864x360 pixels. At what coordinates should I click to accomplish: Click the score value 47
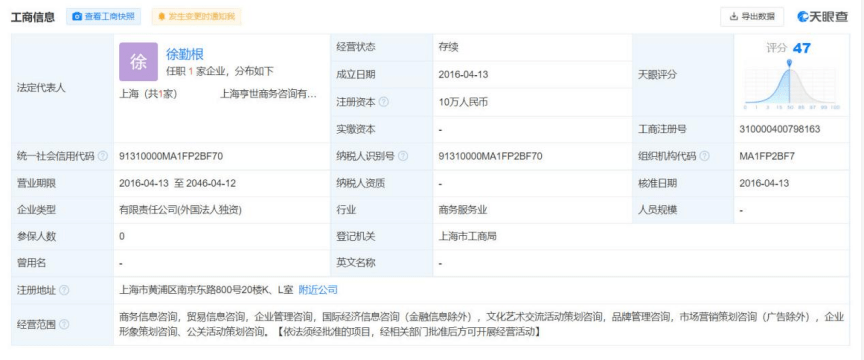coord(802,48)
